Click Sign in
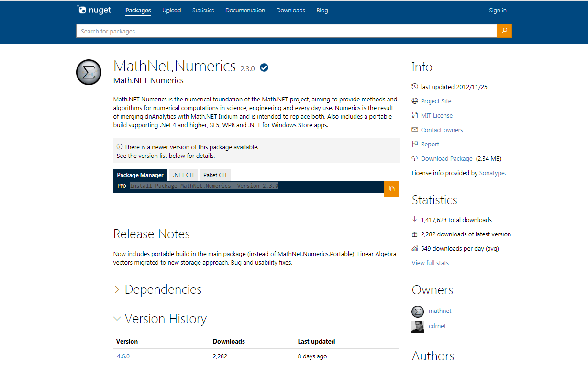 click(498, 11)
